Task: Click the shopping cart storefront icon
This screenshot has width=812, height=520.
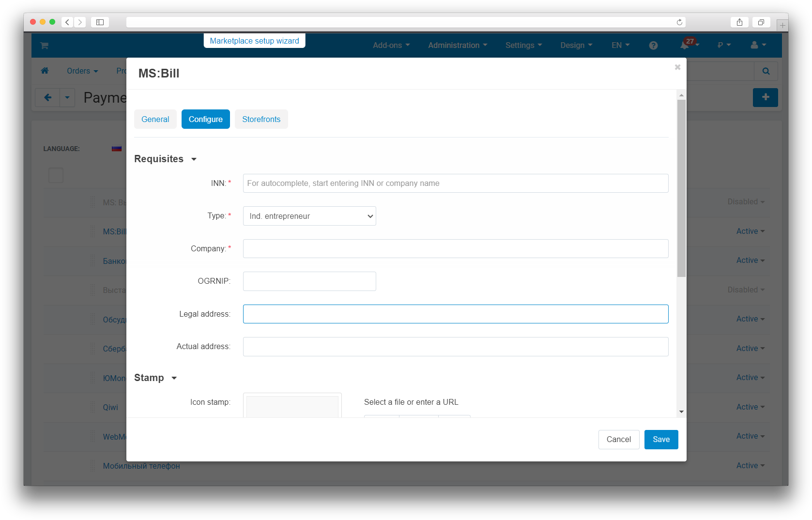Action: (45, 46)
